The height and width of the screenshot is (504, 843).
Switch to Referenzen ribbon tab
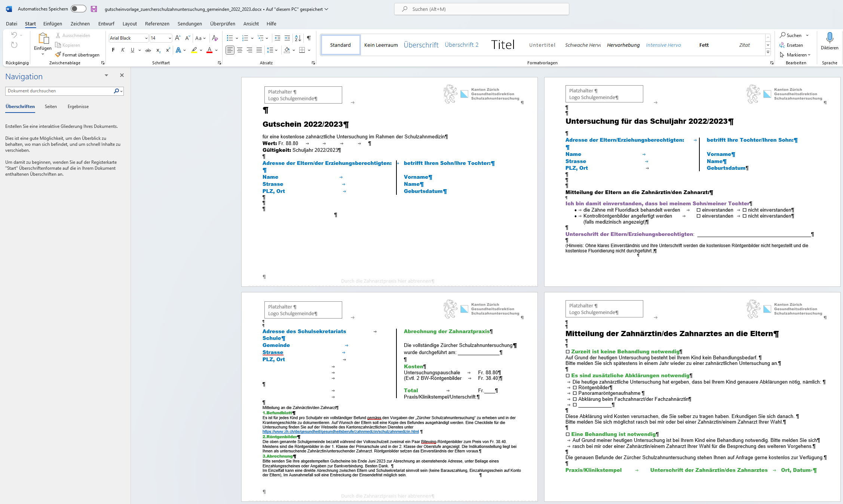157,24
